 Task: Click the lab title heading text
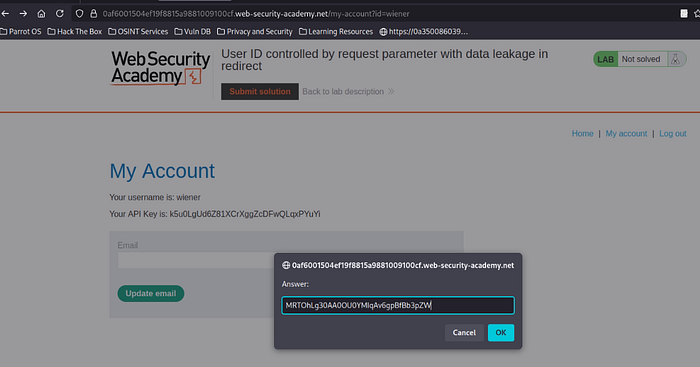(384, 60)
